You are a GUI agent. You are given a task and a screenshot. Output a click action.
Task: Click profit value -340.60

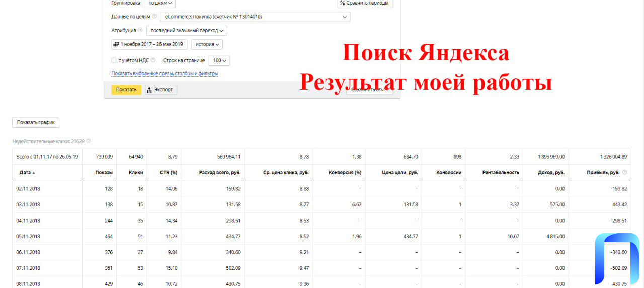point(618,252)
